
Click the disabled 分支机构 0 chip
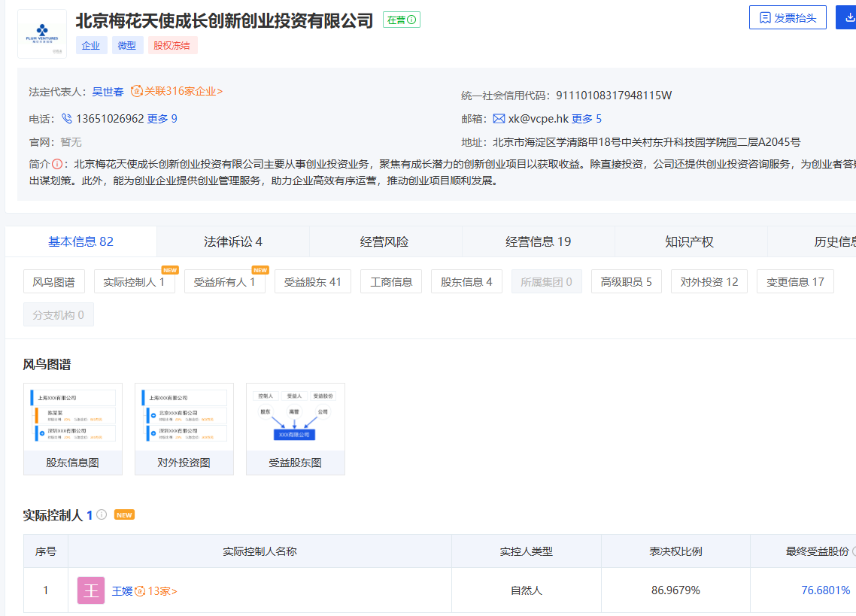pos(59,314)
